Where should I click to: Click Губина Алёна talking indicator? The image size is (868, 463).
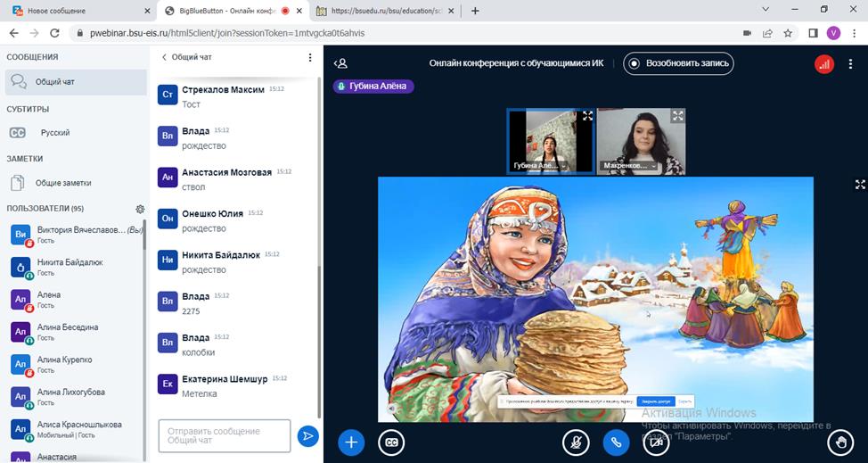(373, 86)
